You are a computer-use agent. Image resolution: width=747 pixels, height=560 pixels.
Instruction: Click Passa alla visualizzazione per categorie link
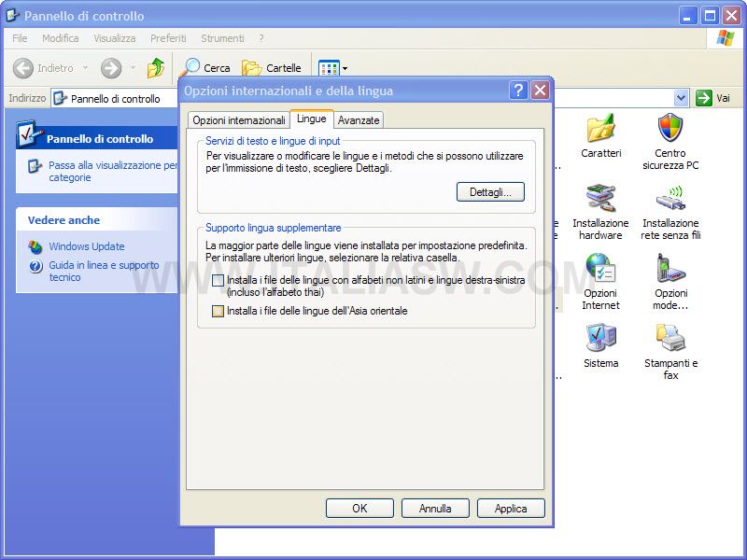[x=113, y=172]
